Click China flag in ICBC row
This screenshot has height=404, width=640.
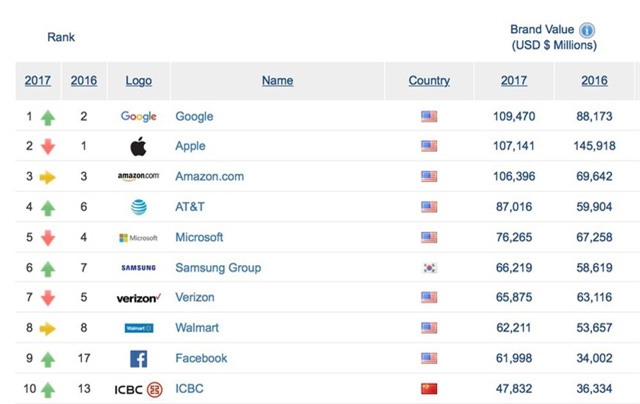tap(429, 389)
